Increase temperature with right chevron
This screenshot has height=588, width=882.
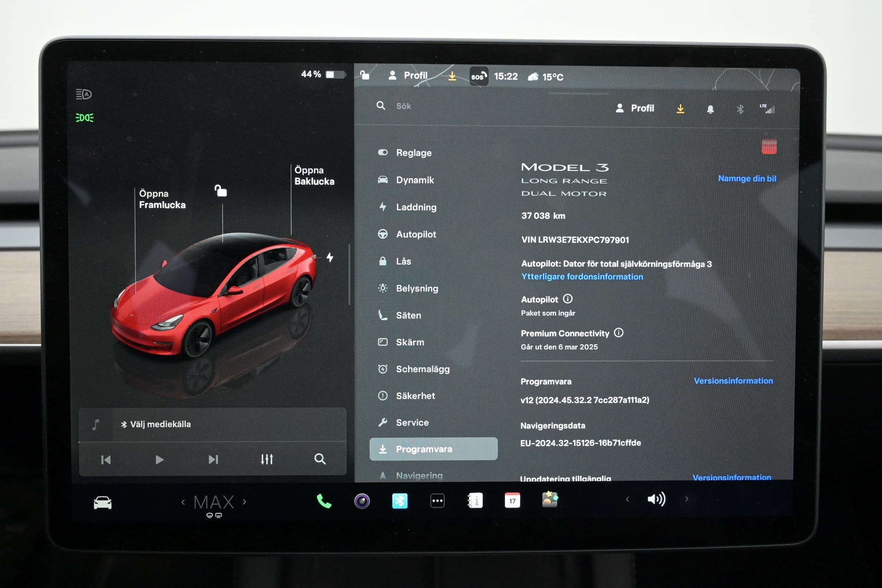(244, 502)
